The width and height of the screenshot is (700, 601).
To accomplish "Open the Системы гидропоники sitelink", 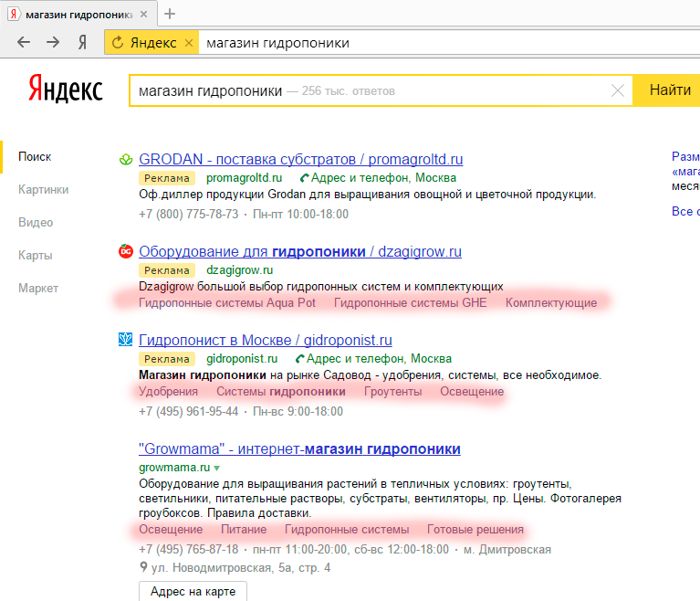I will 281,392.
